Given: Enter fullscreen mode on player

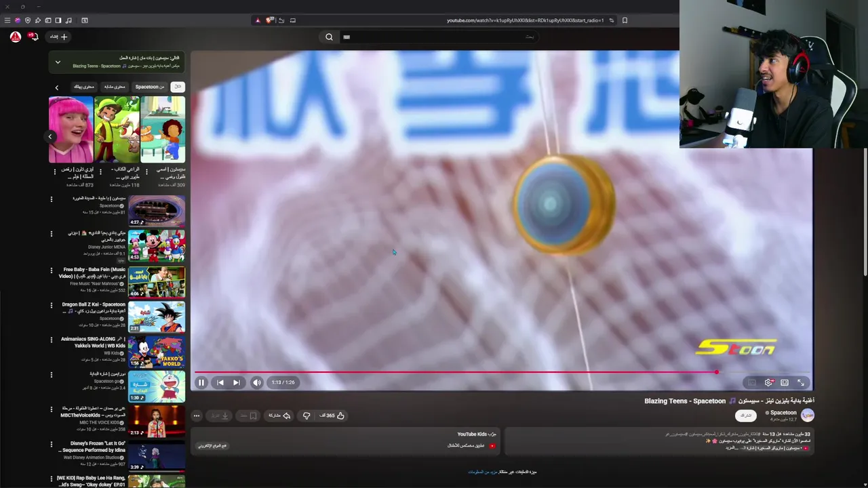Looking at the screenshot, I should point(801,383).
